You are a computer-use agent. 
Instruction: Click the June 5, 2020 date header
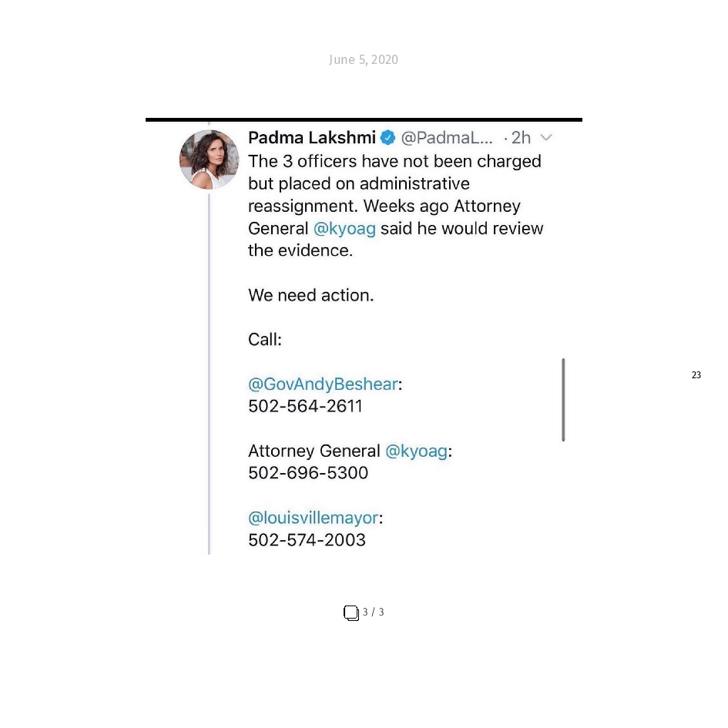[364, 59]
